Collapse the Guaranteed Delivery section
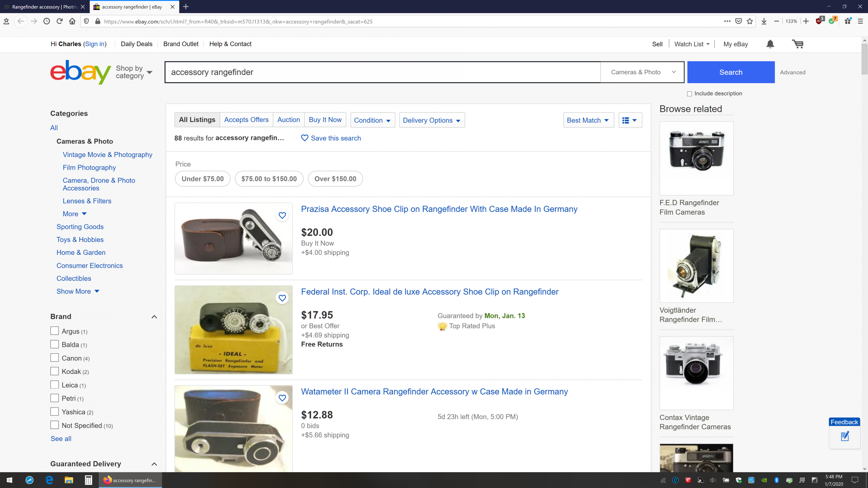Viewport: 868px width, 488px height. 154,465
